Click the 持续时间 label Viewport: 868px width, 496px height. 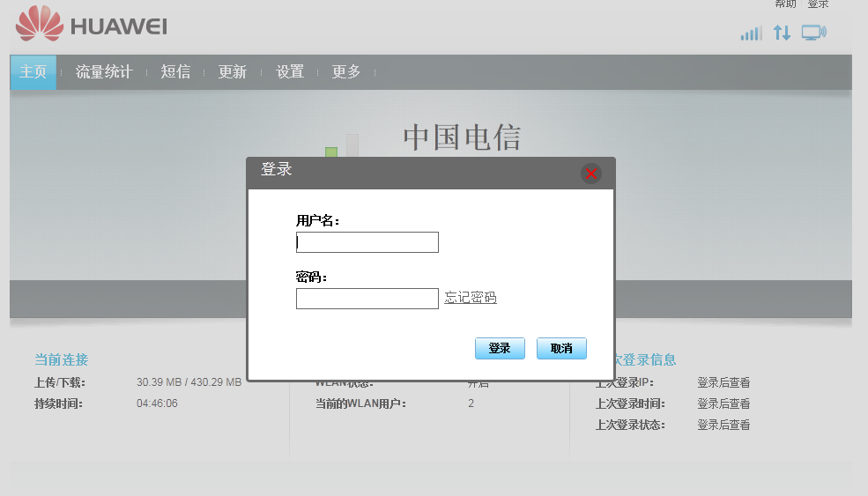58,403
